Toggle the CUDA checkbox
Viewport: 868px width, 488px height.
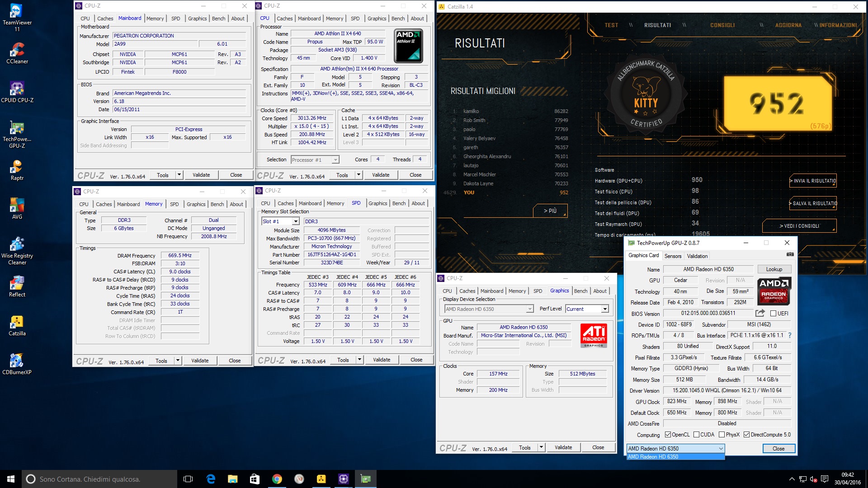[696, 435]
